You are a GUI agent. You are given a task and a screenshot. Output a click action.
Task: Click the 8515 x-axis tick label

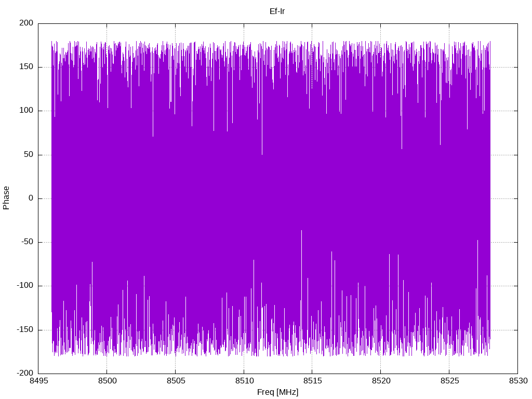(312, 381)
